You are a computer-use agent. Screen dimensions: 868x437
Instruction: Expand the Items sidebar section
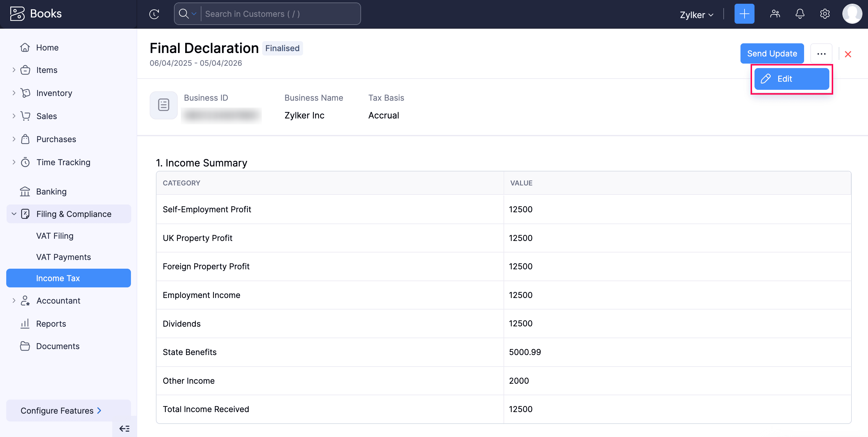tap(14, 70)
